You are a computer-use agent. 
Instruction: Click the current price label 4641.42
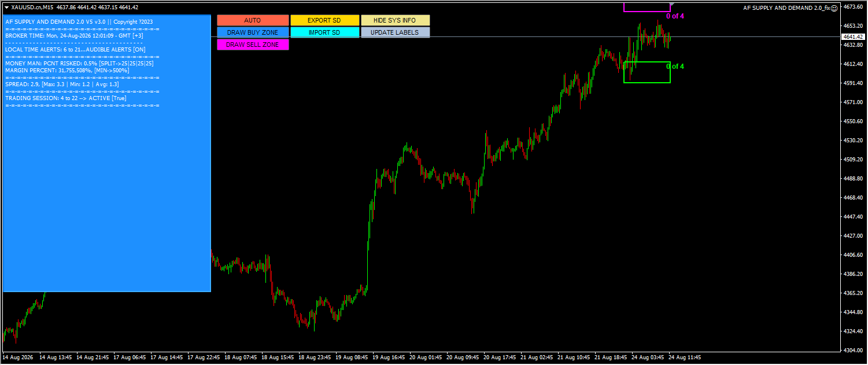[854, 36]
